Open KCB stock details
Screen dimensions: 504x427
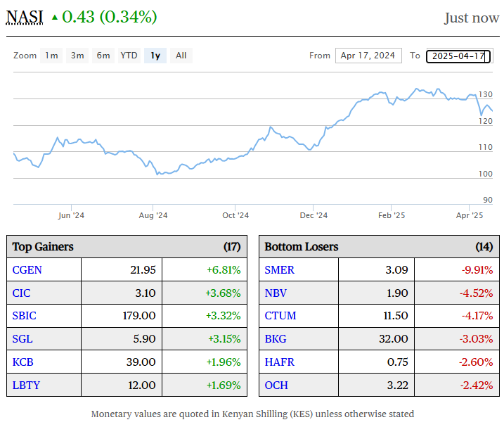[x=23, y=362]
